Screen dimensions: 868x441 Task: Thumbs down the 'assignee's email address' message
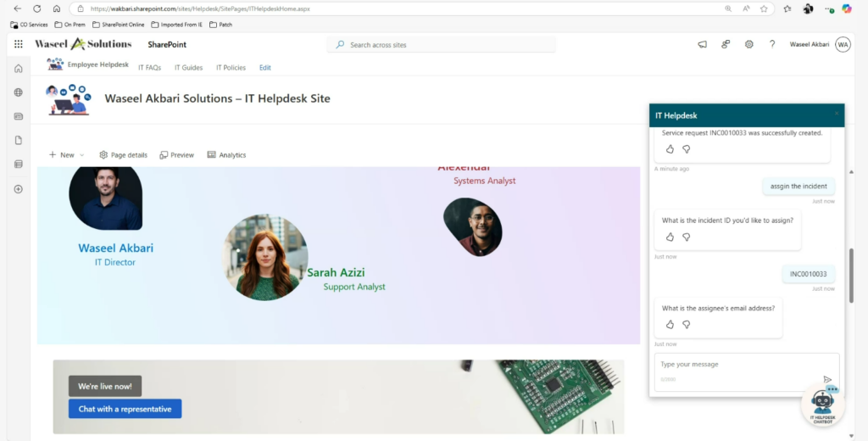coord(687,325)
